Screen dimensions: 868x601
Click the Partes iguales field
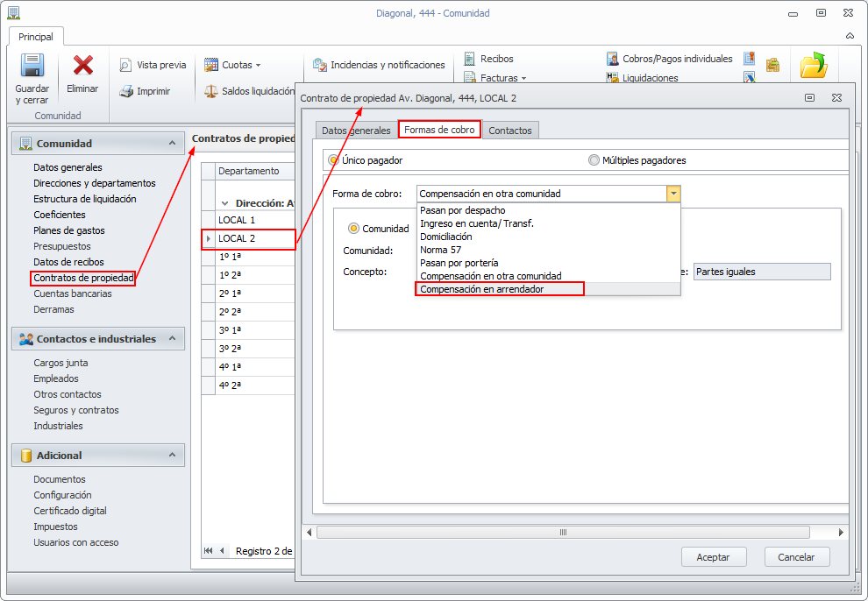coord(762,272)
